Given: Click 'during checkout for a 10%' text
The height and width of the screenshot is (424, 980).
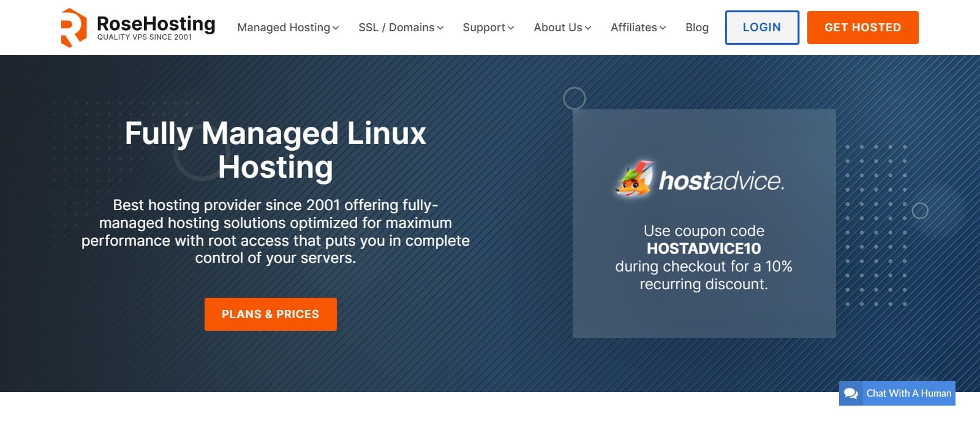Looking at the screenshot, I should click(x=704, y=267).
